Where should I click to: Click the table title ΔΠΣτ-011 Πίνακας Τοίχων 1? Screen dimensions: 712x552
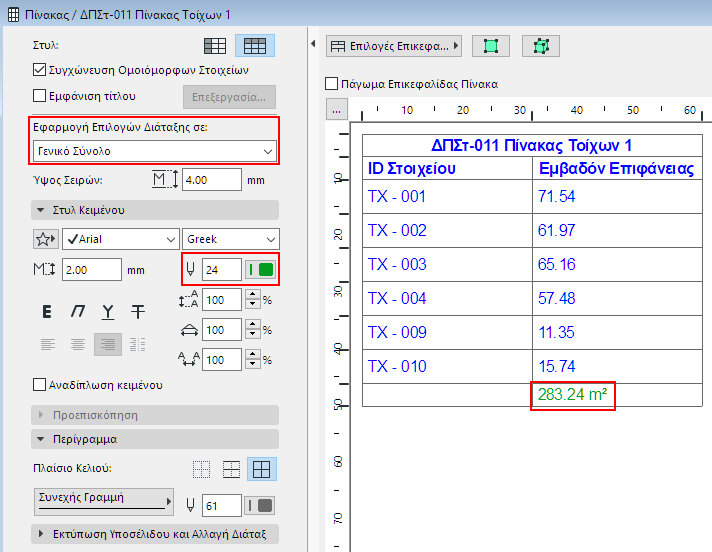coord(531,145)
